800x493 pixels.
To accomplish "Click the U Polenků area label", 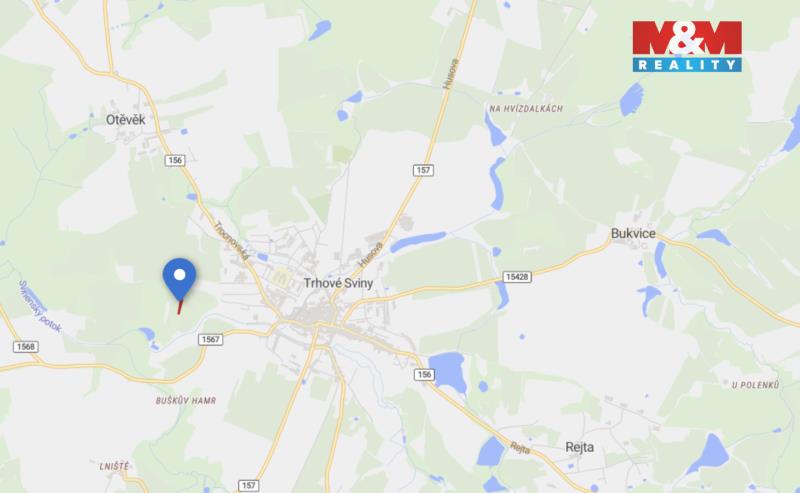I will tap(756, 385).
